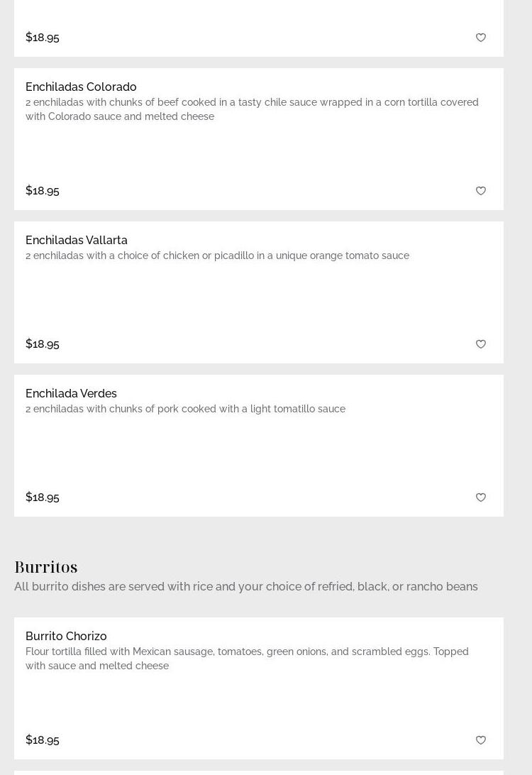Screen dimensions: 532x775
Task: Like Burrito Chorizo using its heart icon
Action: (481, 740)
